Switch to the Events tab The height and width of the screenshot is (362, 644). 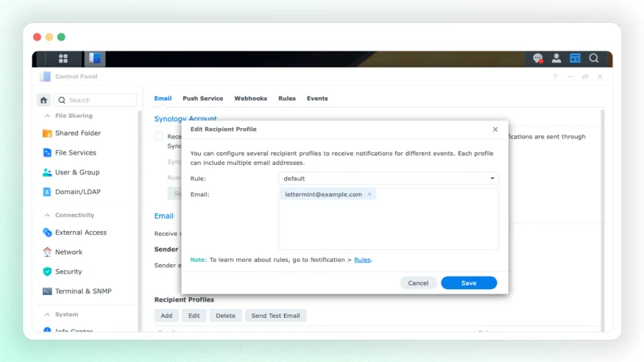point(317,99)
